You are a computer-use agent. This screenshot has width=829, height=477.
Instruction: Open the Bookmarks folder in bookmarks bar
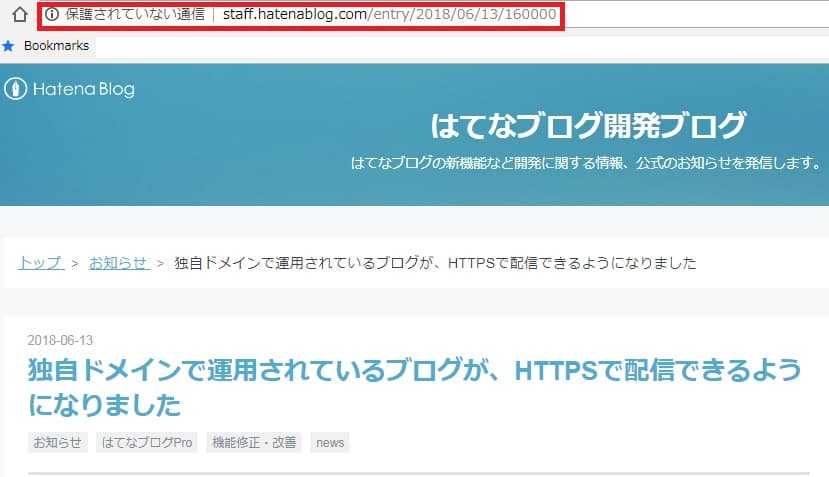coord(57,46)
